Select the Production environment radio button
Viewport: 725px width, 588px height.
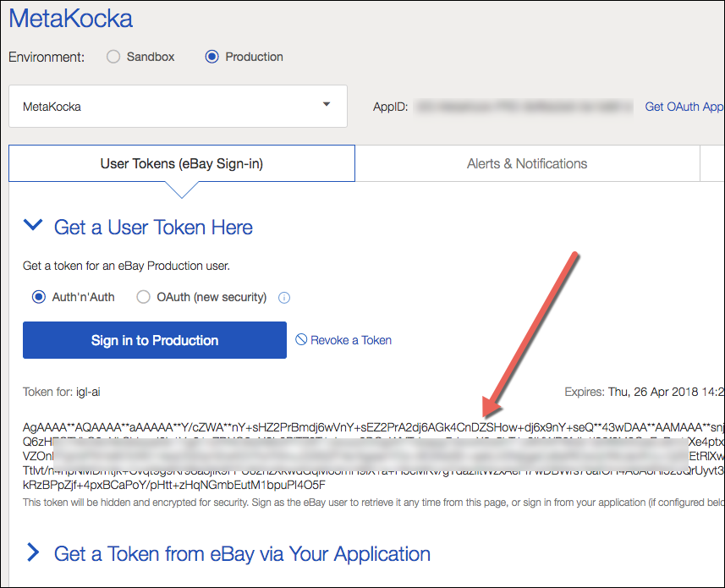(211, 57)
